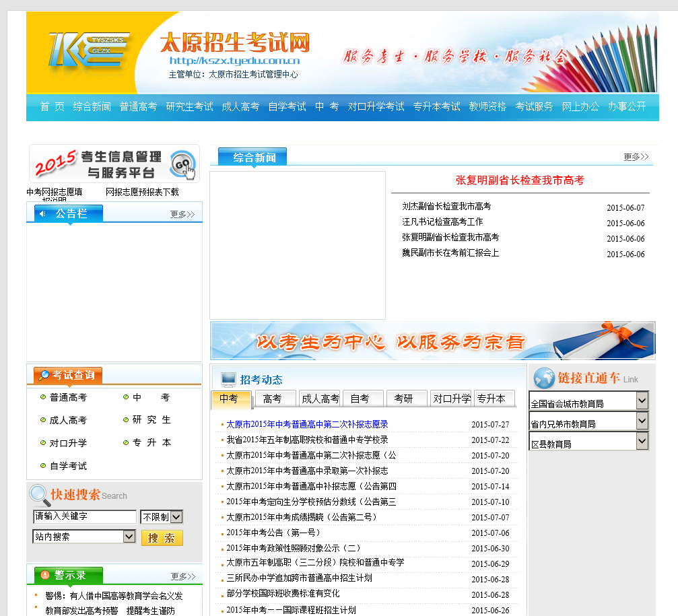
Task: Click 研究生 in 考试查询 panel
Action: (x=151, y=419)
